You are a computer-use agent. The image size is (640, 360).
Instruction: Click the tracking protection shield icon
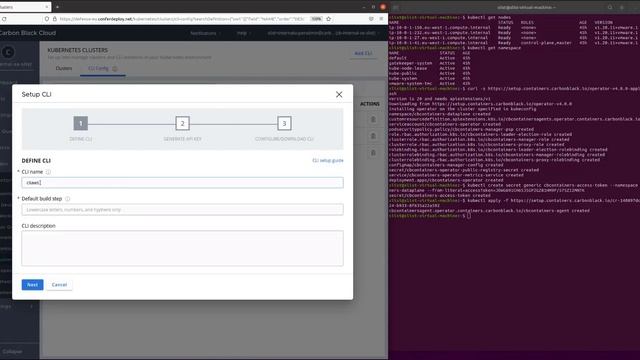[47, 19]
